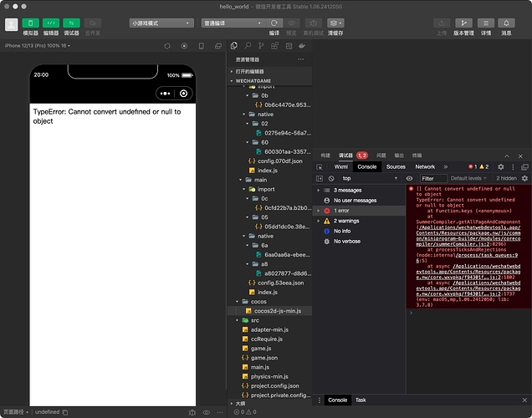Click the capsule close circle button
This screenshot has height=418, width=532.
tap(183, 94)
